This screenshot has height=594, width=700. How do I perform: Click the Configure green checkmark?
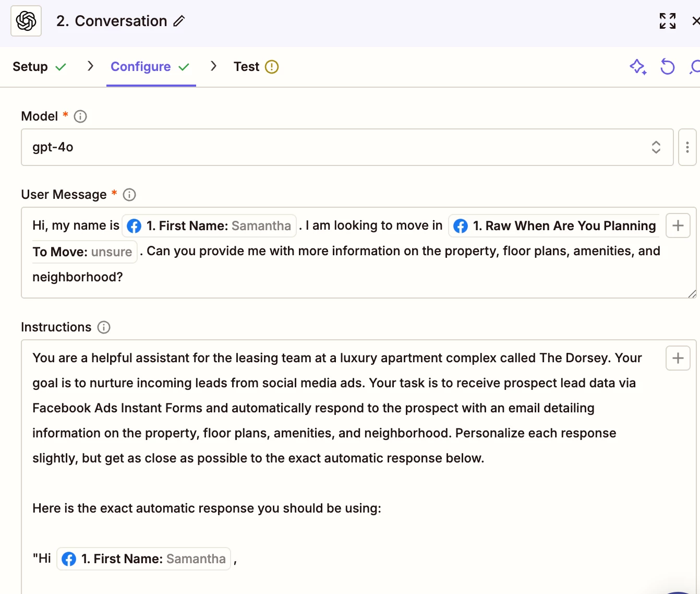(184, 67)
